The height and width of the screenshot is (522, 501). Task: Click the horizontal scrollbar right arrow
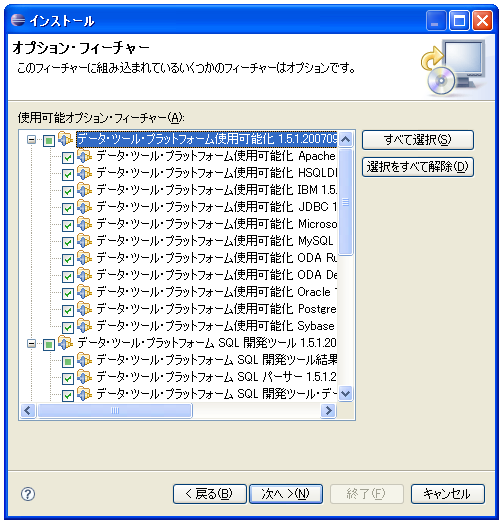[x=328, y=410]
